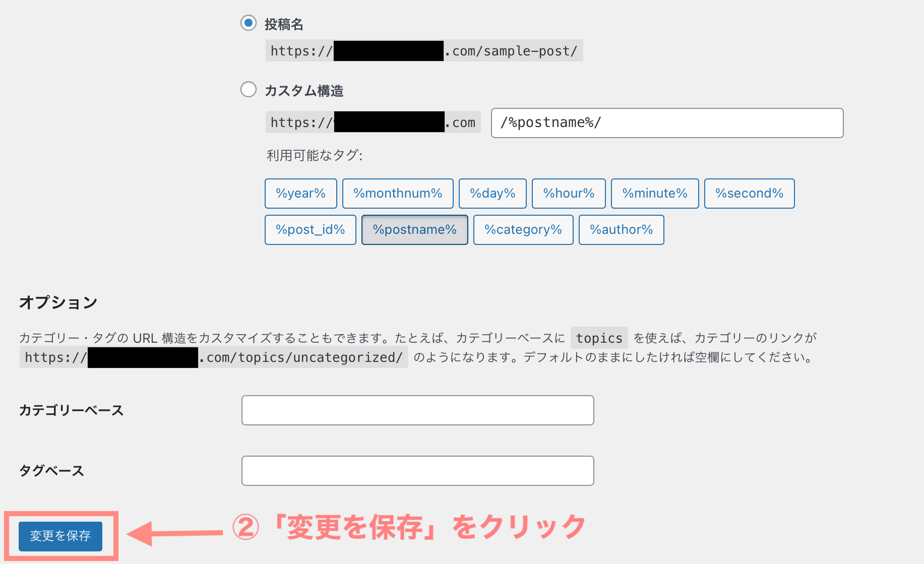This screenshot has height=564, width=924.
Task: Select the 投稿名 radio button
Action: pos(248,23)
